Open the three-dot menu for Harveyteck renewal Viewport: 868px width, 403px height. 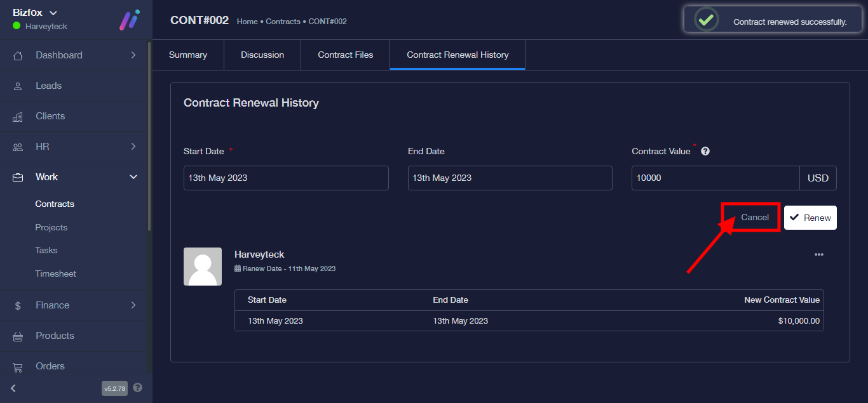(x=818, y=254)
